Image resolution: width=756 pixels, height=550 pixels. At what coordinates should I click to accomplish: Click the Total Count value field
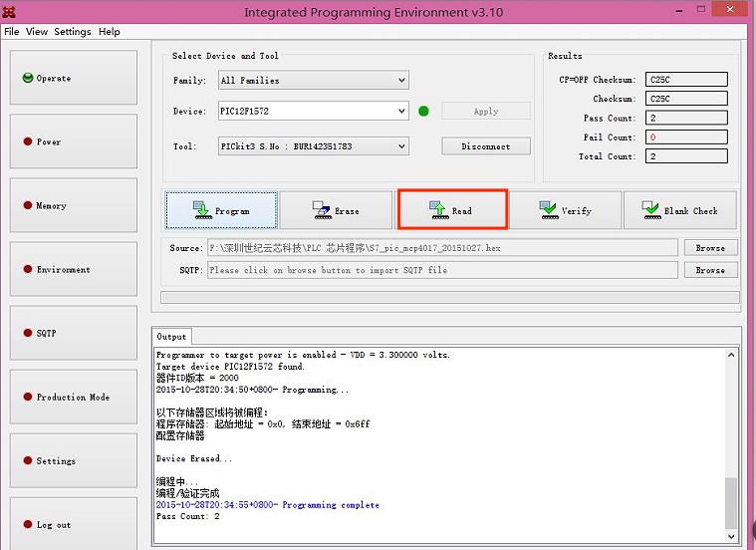(x=686, y=156)
